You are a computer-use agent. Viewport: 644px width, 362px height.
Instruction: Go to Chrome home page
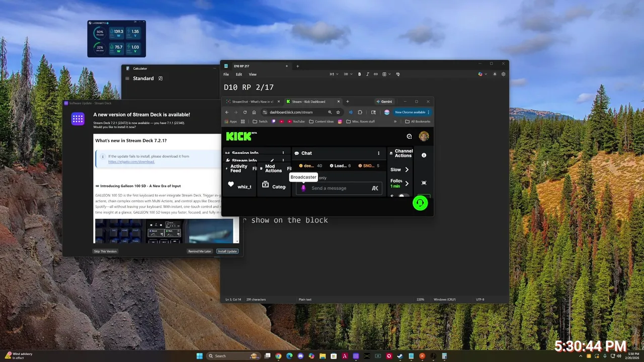254,112
